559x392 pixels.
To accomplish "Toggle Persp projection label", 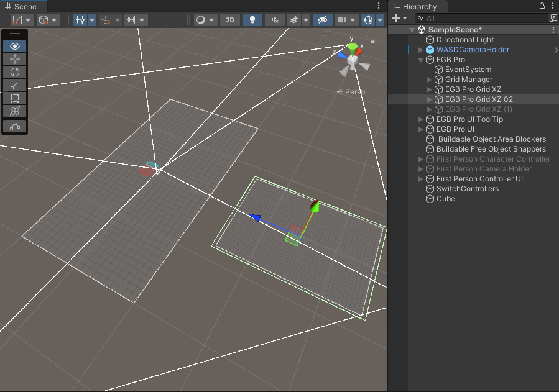I will (351, 92).
